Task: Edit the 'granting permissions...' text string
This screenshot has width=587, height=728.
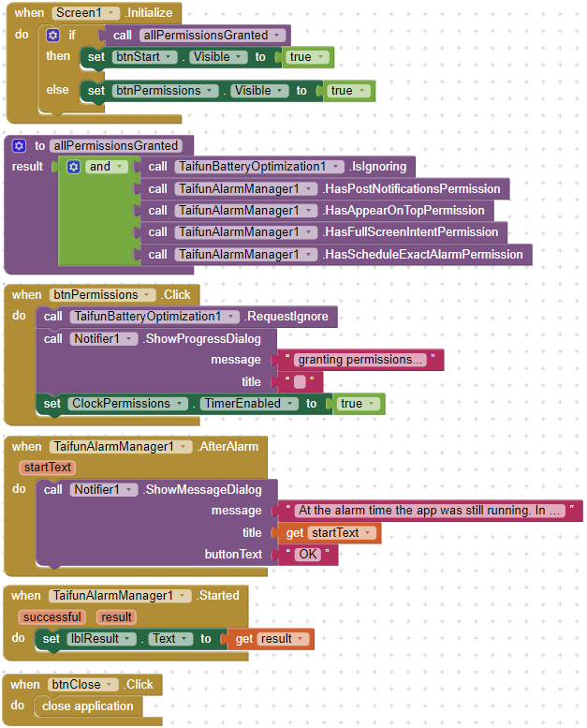Action: (x=360, y=360)
